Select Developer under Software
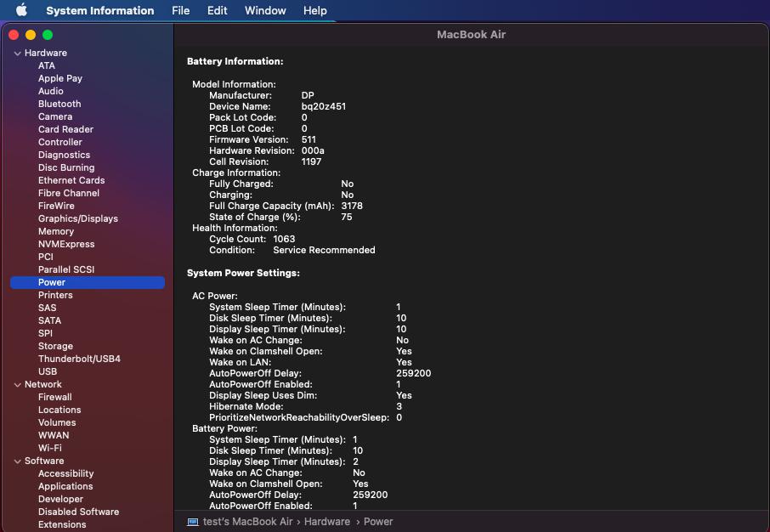 60,500
